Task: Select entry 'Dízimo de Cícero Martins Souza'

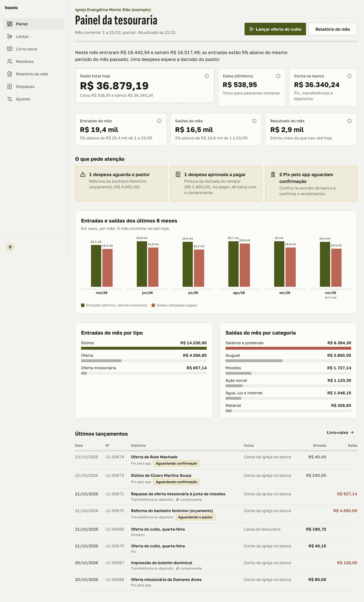Action: click(161, 475)
